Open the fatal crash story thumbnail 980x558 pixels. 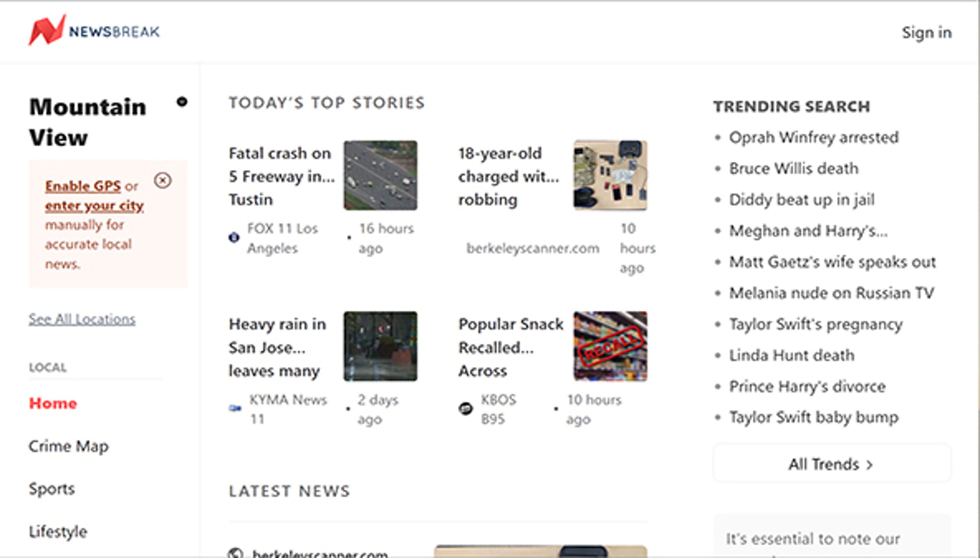(x=381, y=176)
